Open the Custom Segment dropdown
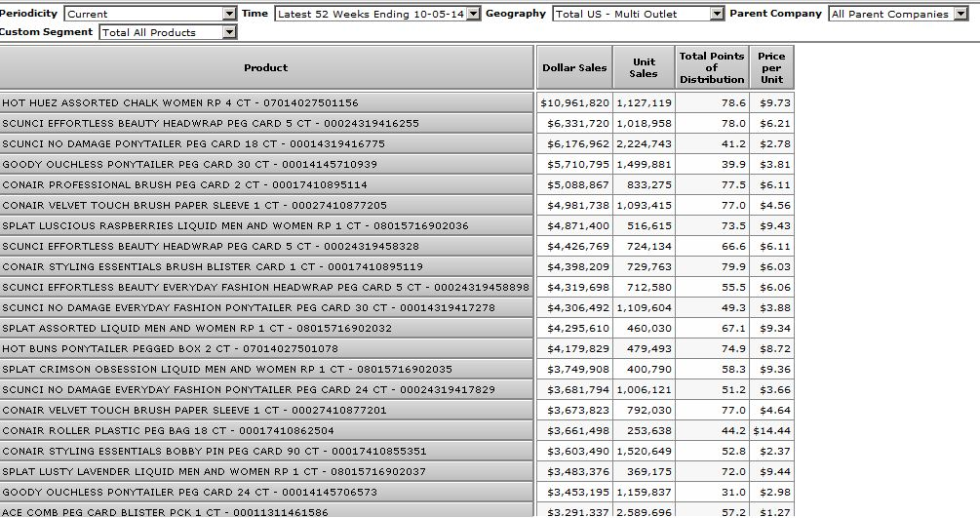This screenshot has height=518, width=980. tap(168, 32)
